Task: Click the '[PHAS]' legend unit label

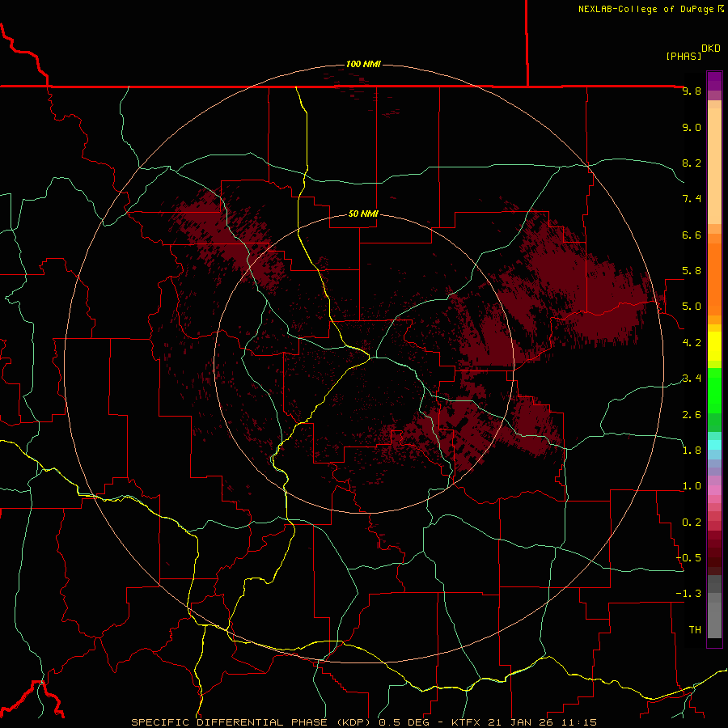Action: [x=684, y=56]
